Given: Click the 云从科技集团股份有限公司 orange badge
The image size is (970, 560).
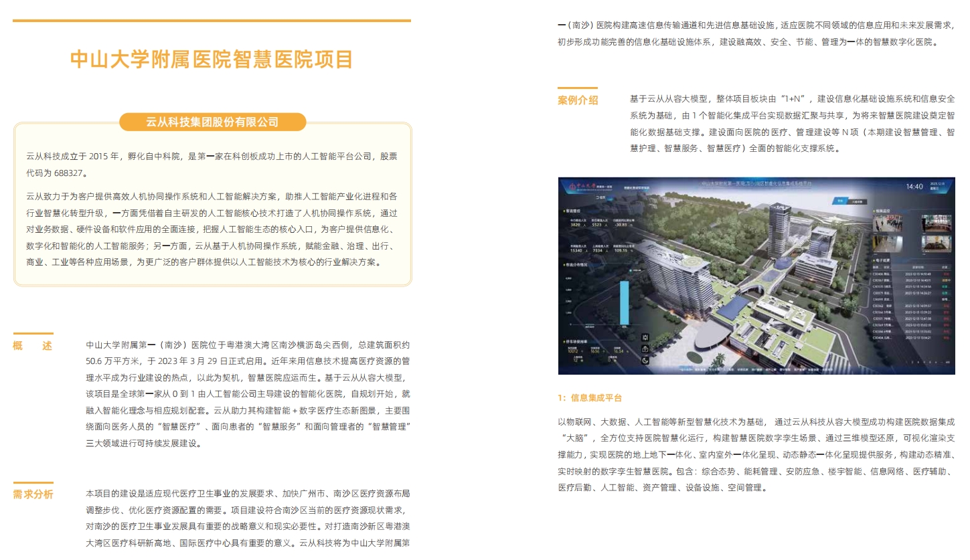Looking at the screenshot, I should (212, 122).
